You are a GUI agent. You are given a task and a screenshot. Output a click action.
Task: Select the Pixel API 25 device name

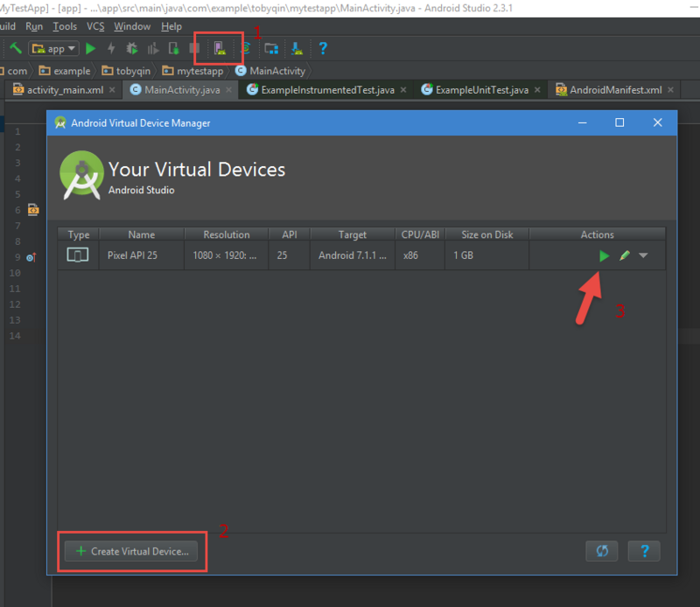click(132, 255)
